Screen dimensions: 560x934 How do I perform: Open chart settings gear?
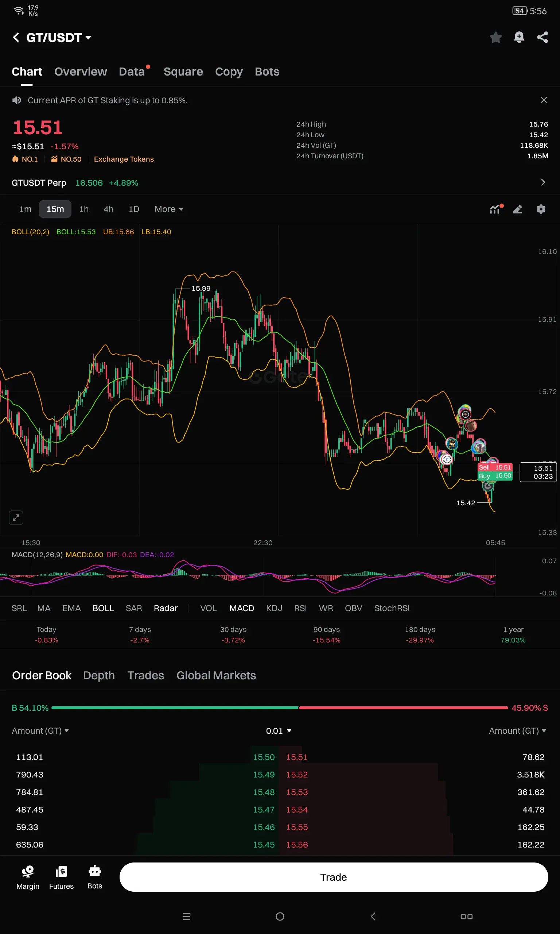(x=541, y=209)
